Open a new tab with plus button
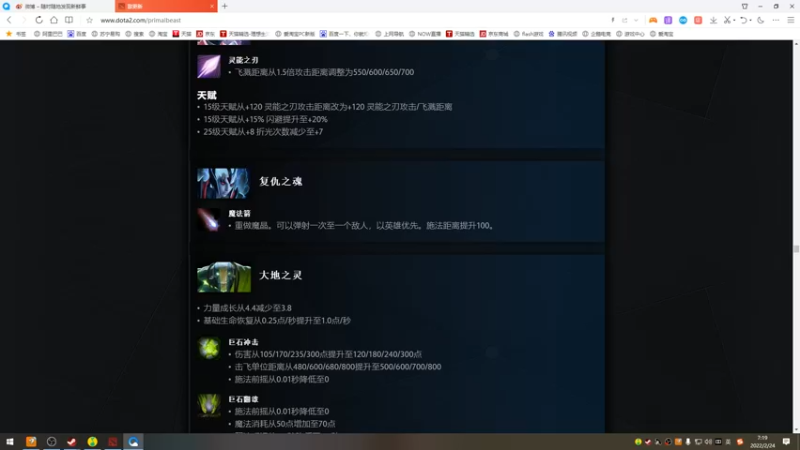 (x=225, y=6)
